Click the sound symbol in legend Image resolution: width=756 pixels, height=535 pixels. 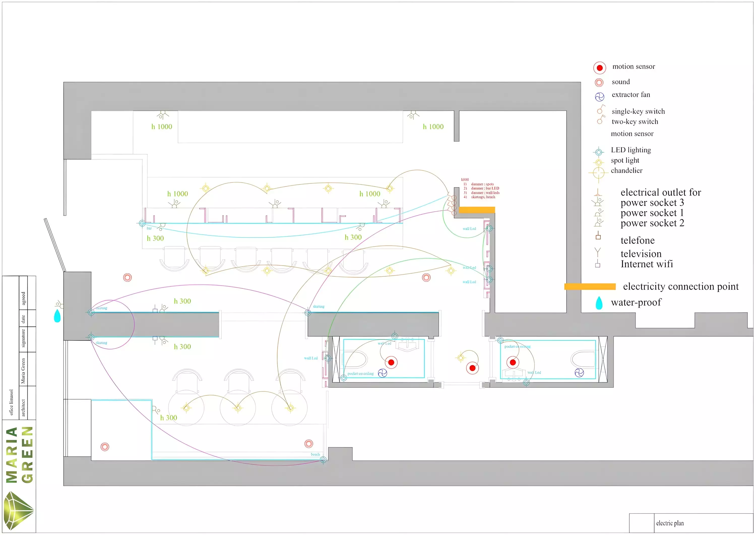(599, 82)
